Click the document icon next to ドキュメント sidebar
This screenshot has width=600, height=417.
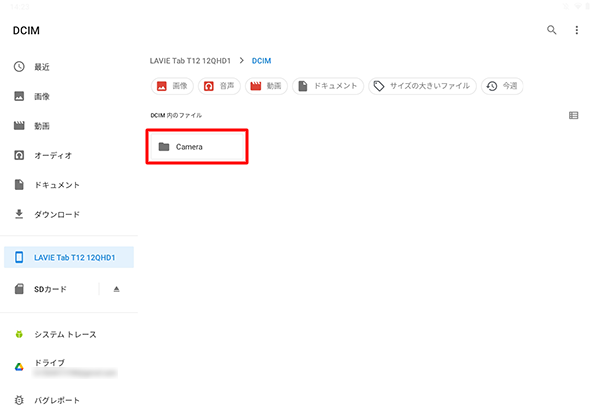tap(19, 184)
